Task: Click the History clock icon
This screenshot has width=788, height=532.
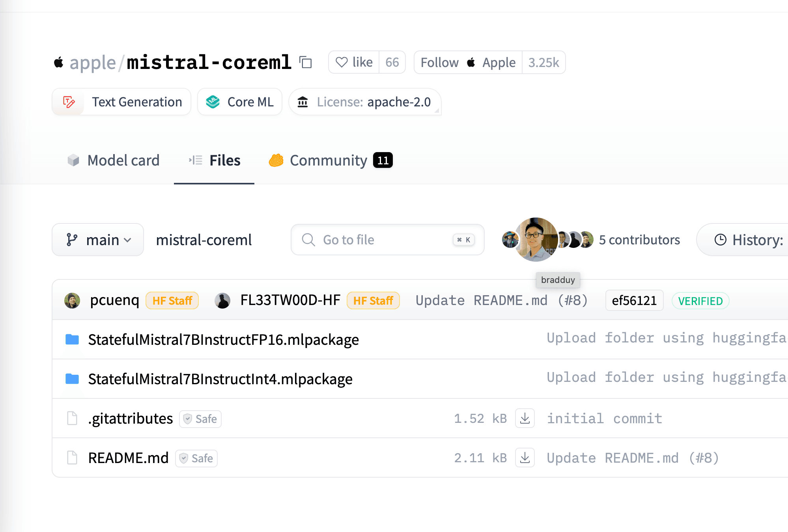Action: point(721,240)
